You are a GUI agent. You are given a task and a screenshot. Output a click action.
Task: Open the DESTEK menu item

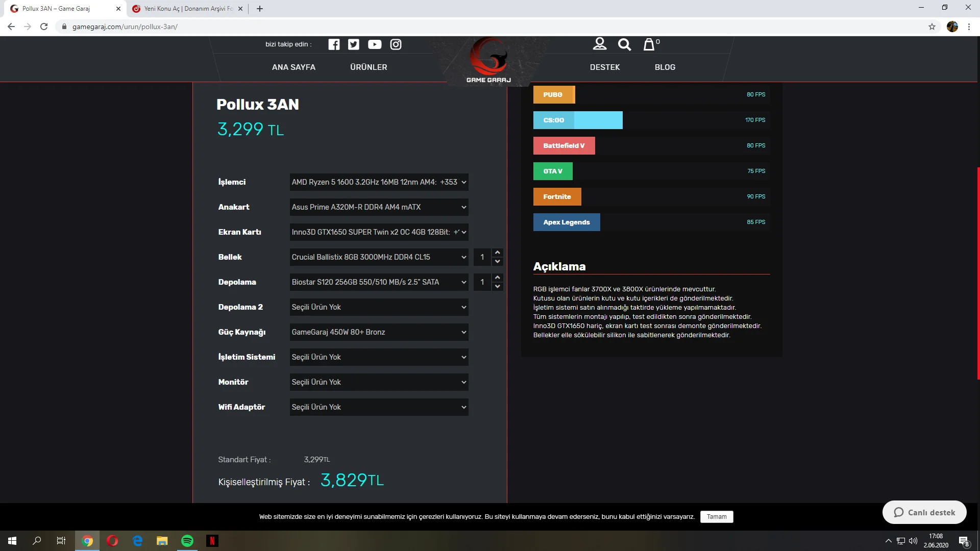click(x=605, y=67)
